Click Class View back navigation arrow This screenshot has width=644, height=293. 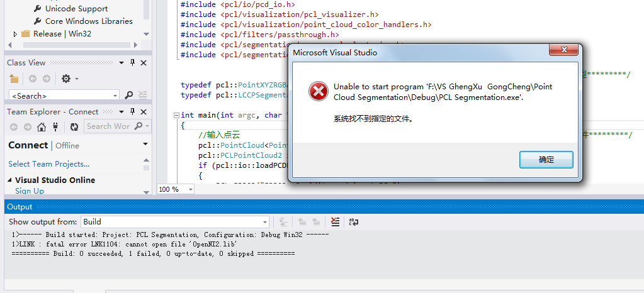[33, 79]
